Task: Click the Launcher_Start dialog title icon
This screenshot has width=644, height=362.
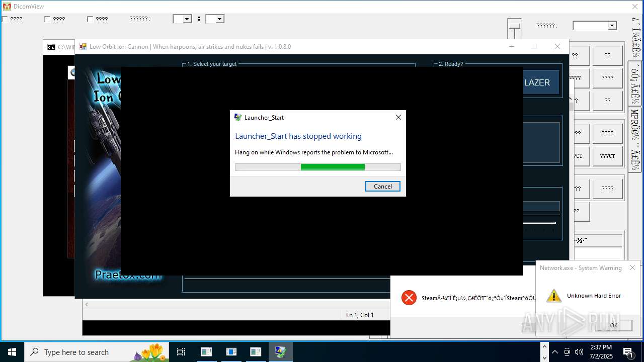Action: tap(238, 117)
